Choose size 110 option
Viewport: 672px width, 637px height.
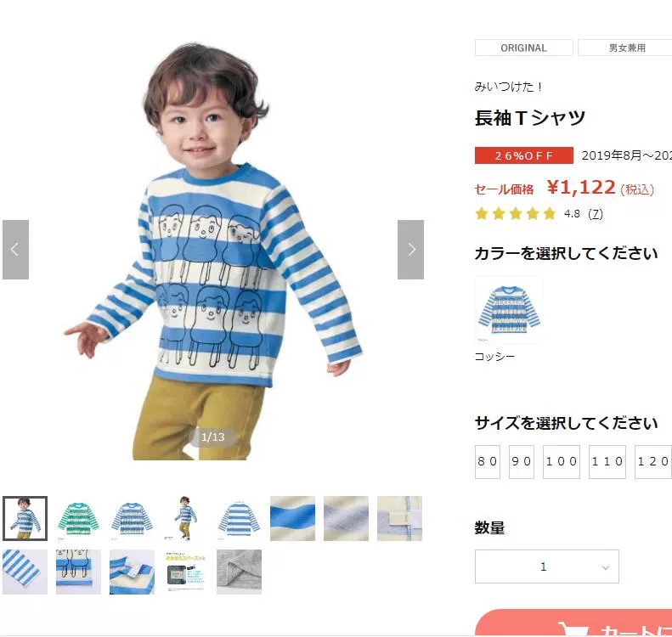click(607, 462)
